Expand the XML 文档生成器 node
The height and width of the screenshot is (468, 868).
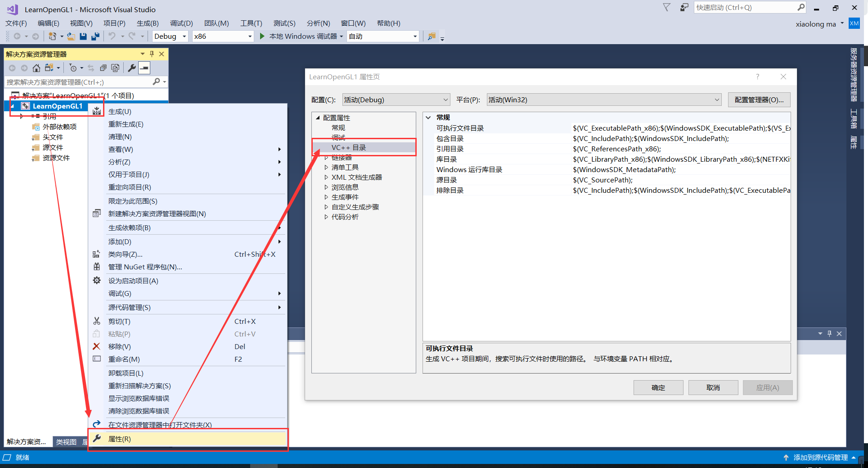click(326, 177)
